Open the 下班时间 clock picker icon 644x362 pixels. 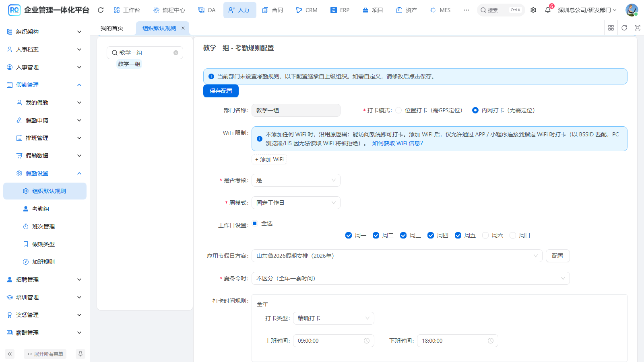pyautogui.click(x=491, y=341)
